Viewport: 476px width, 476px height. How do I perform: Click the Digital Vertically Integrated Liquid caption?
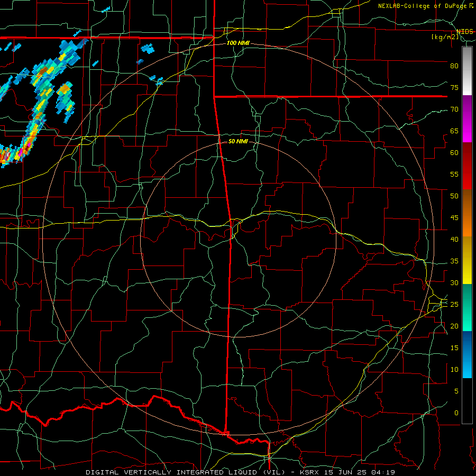186,472
